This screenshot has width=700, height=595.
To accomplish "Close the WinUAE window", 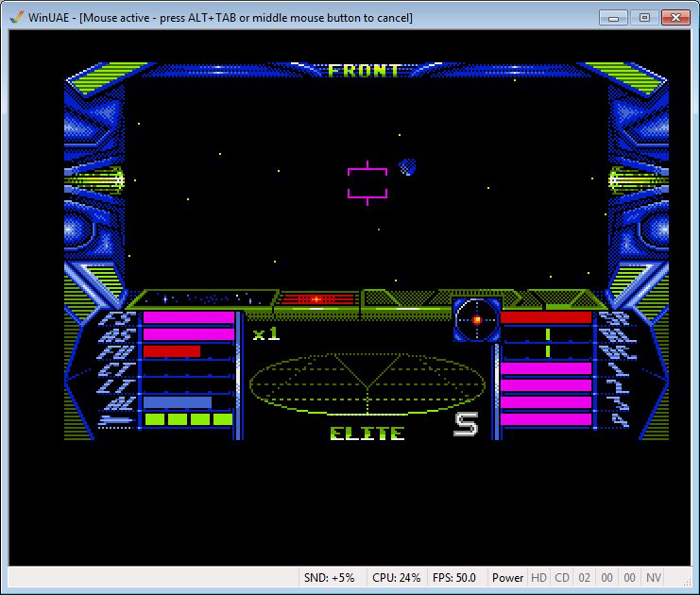I will click(675, 18).
